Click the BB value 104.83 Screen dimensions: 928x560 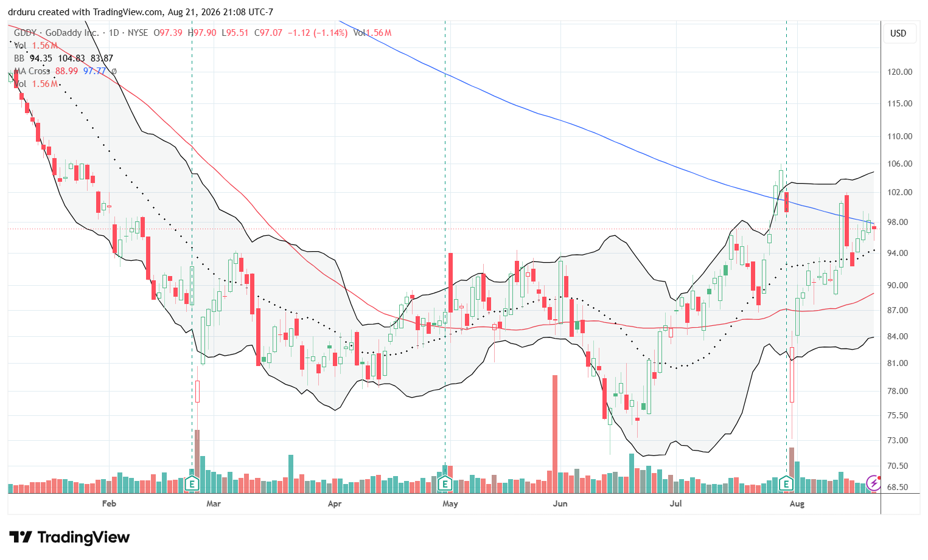tap(72, 58)
